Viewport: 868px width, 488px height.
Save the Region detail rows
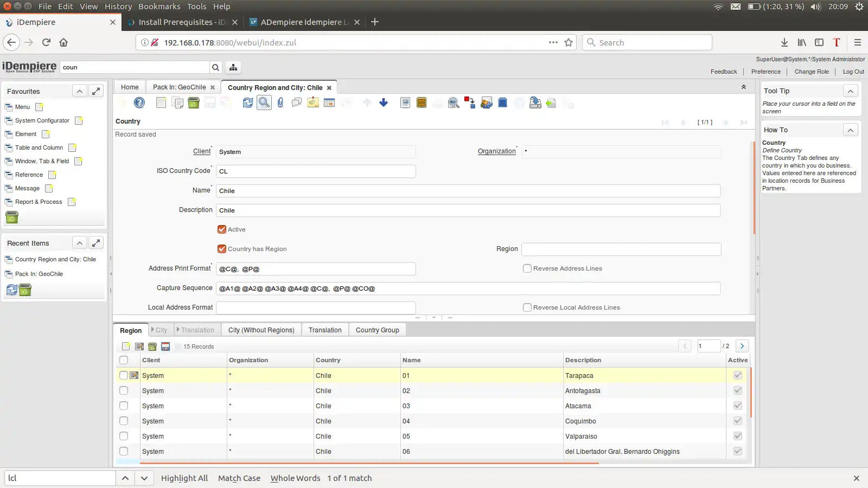pos(165,346)
